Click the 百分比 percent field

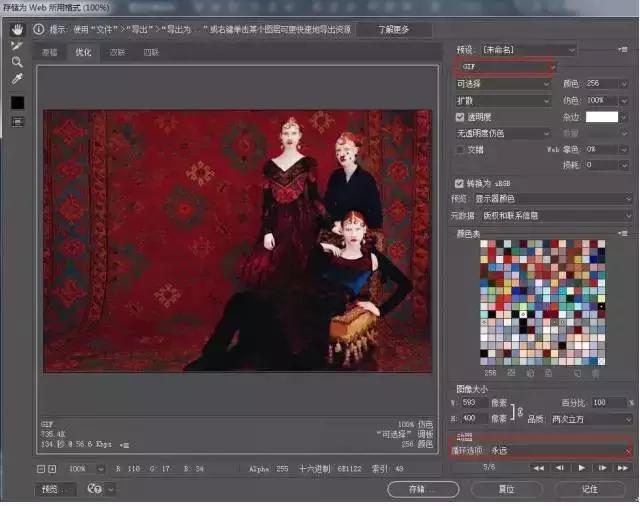(609, 403)
